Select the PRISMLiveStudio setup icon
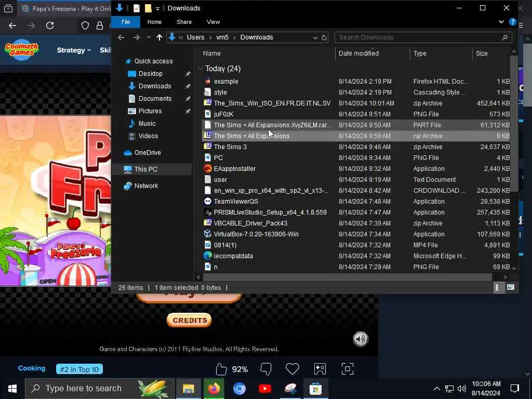The image size is (532, 399). (208, 212)
